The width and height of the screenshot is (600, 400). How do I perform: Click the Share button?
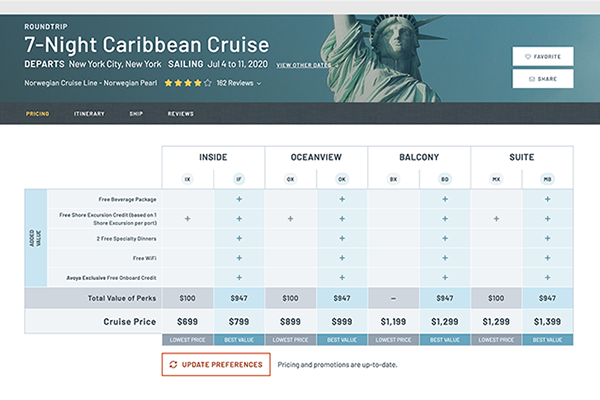(543, 79)
